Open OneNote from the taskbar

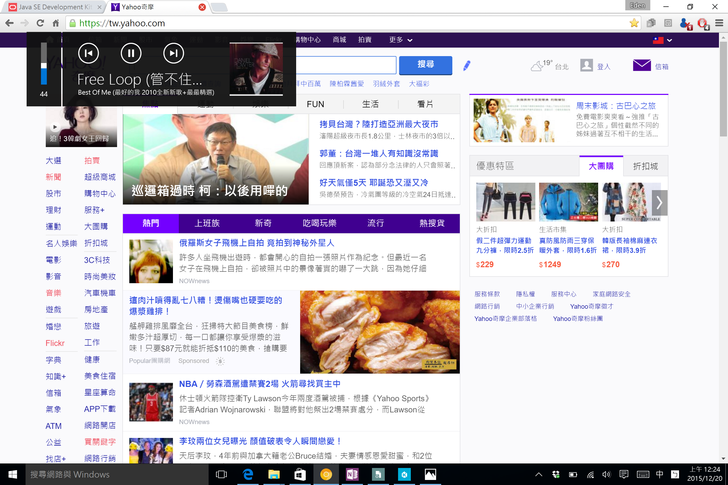[351, 474]
